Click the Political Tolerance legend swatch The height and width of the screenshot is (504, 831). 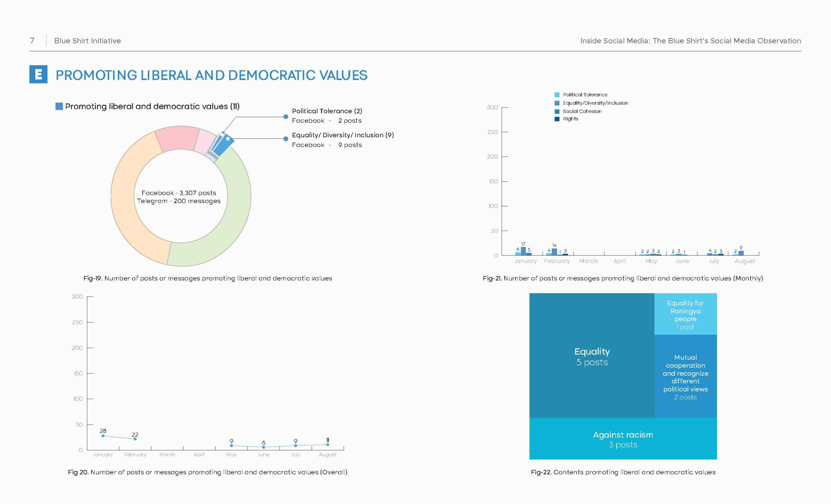click(557, 95)
